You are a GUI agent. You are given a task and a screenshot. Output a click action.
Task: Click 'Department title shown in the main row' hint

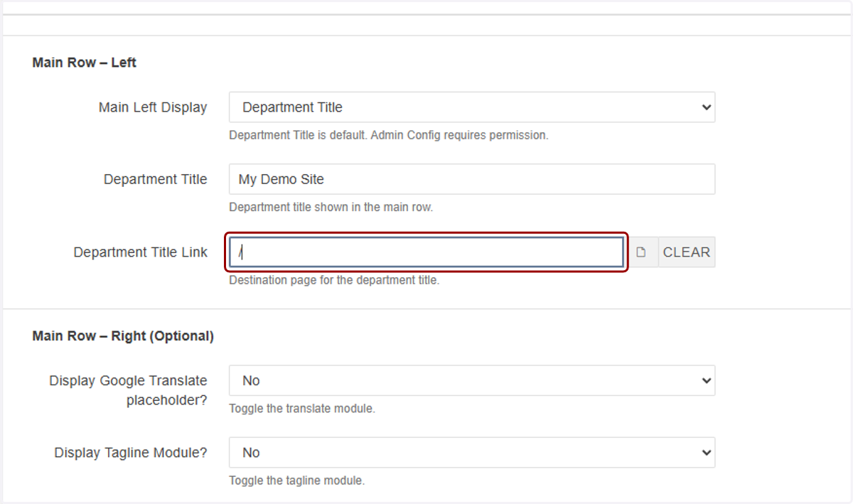[x=331, y=208]
